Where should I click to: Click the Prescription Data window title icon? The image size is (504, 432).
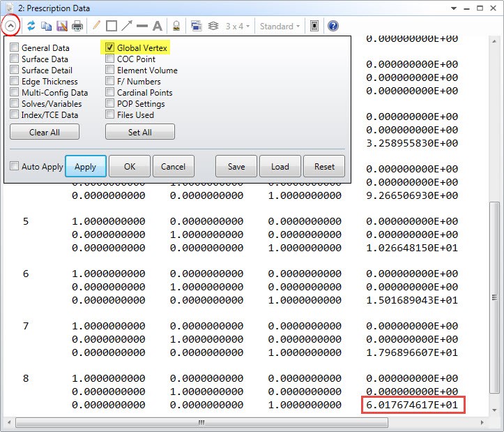point(10,8)
